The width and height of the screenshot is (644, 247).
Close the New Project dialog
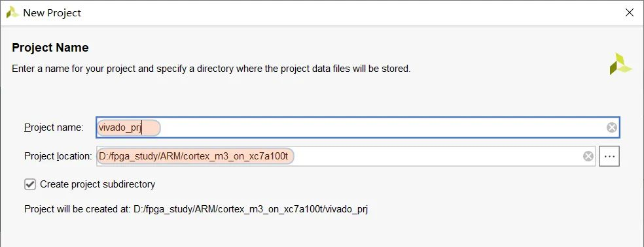[629, 12]
